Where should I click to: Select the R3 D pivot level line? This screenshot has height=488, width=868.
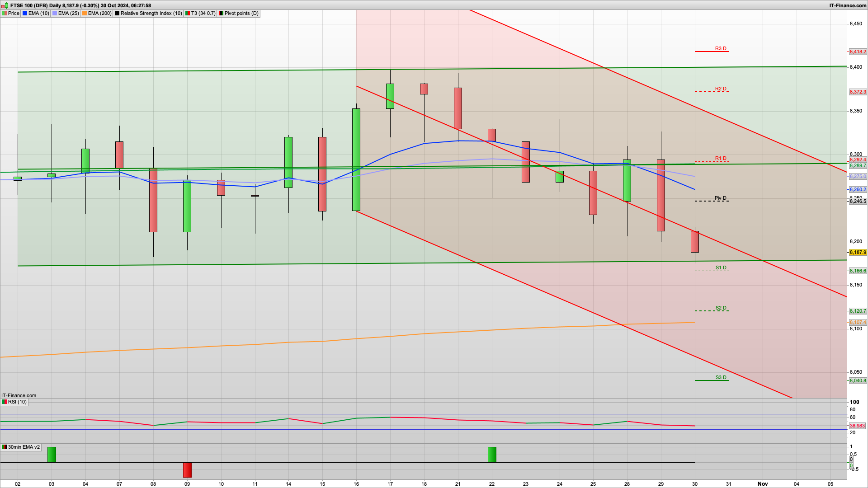point(711,52)
